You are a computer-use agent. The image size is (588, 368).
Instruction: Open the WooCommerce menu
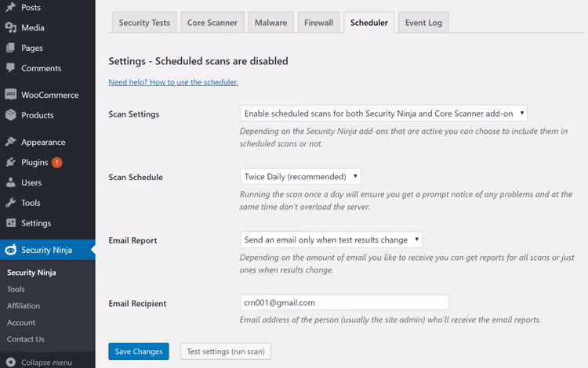coord(50,95)
